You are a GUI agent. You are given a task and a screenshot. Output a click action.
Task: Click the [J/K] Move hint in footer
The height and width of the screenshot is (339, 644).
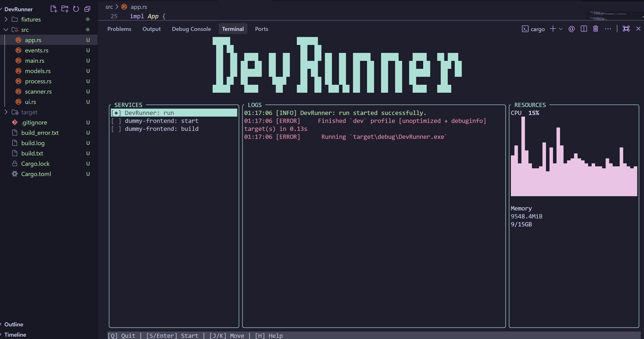[227, 335]
